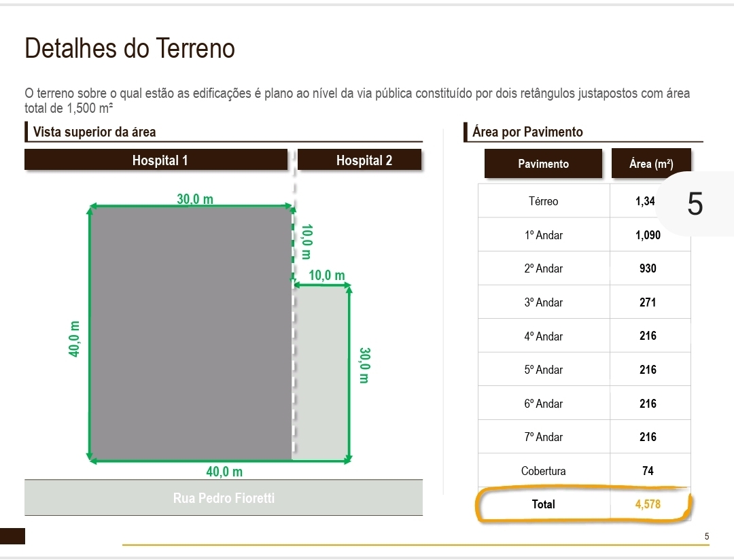
Task: Select the Térreo row label
Action: point(543,201)
